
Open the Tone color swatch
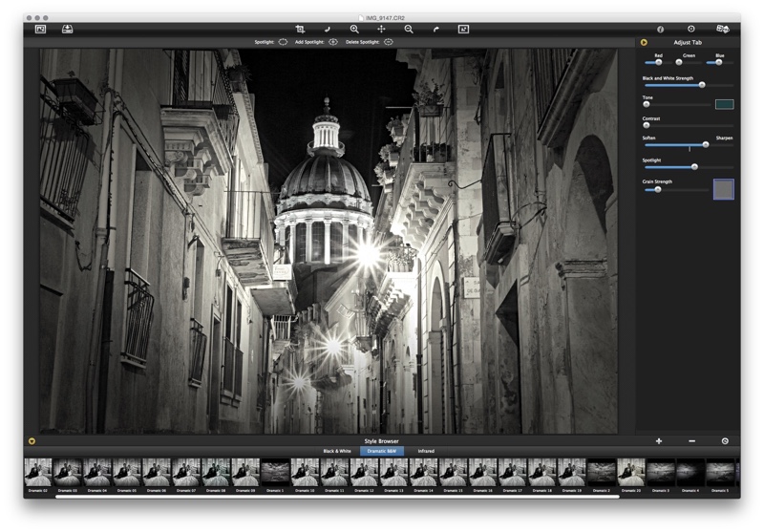click(x=724, y=104)
